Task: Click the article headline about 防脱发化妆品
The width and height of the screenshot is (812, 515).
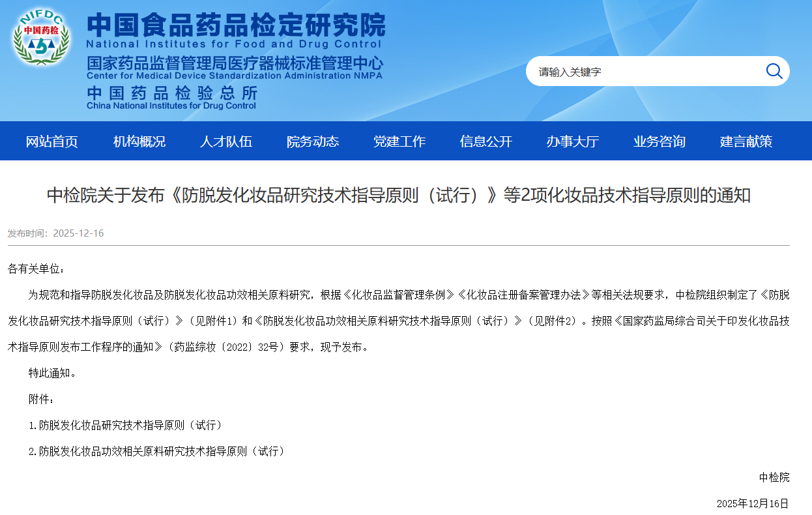Action: pos(398,195)
